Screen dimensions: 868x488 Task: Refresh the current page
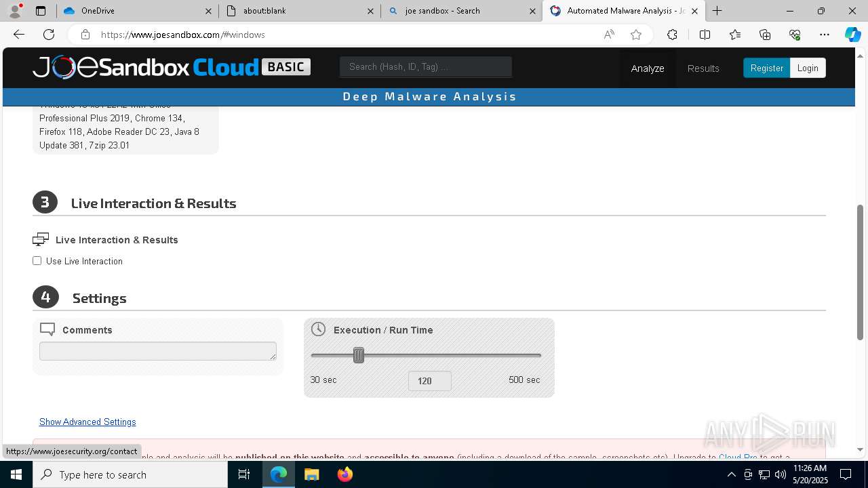[49, 35]
